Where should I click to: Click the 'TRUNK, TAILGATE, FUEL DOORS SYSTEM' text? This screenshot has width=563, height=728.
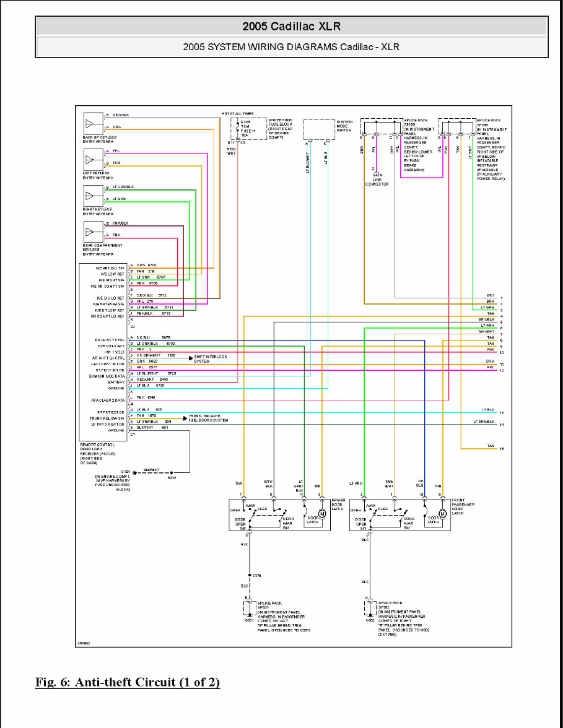pyautogui.click(x=208, y=418)
